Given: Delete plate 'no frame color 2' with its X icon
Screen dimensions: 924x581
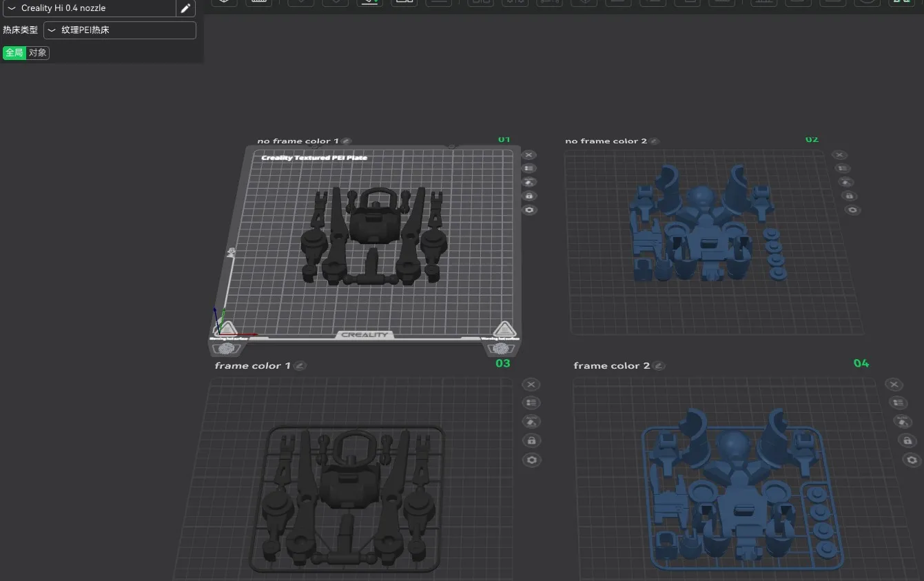Looking at the screenshot, I should pos(839,154).
